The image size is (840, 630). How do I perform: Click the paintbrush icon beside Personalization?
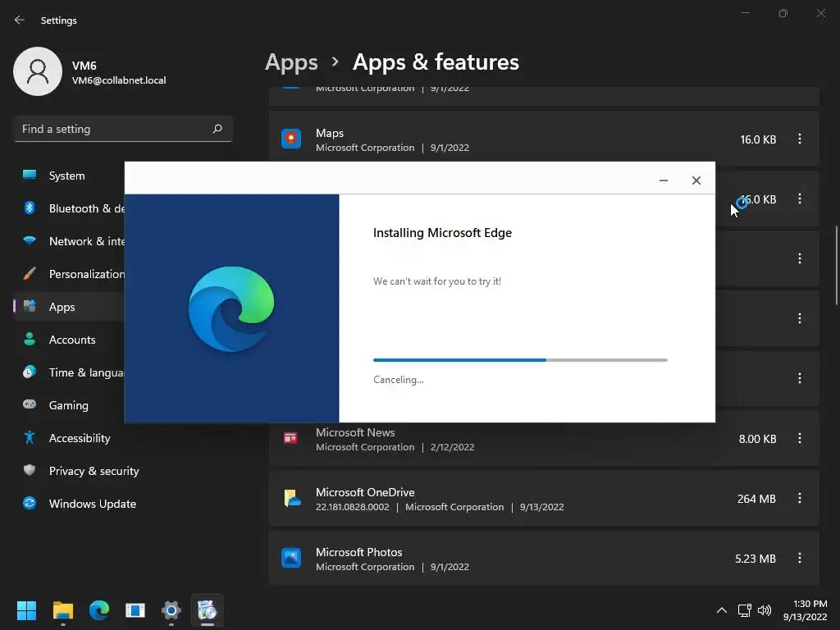[x=30, y=274]
